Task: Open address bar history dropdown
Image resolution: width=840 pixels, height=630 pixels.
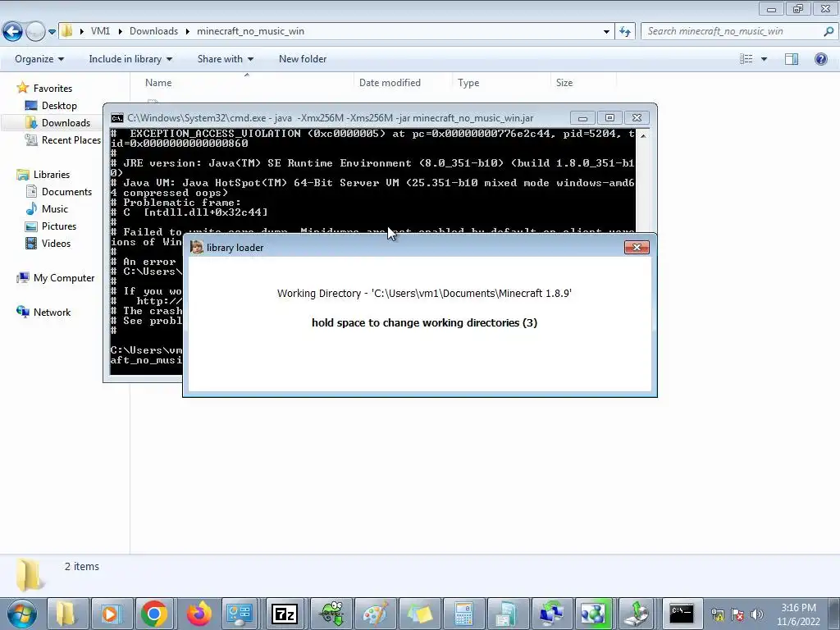Action: (x=606, y=32)
